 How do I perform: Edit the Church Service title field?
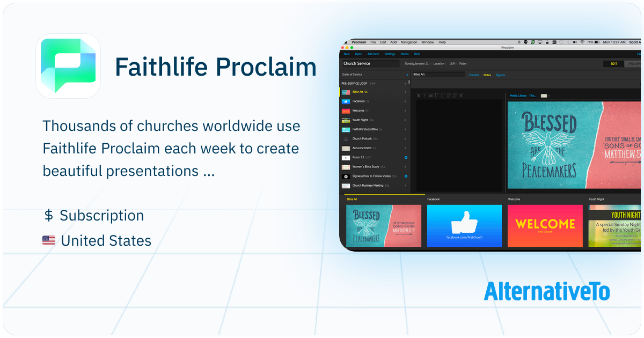[371, 63]
